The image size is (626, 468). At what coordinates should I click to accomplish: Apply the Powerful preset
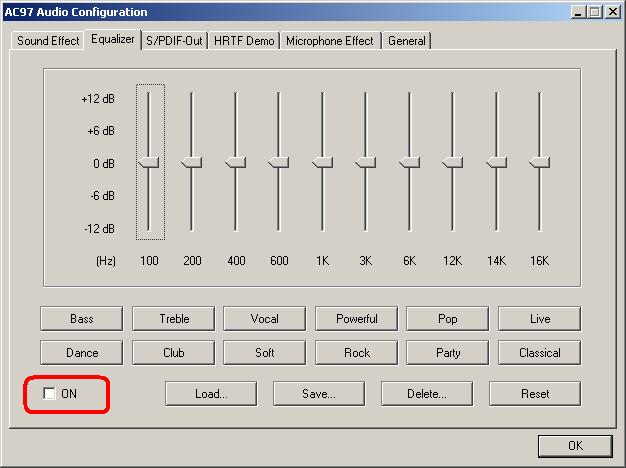click(x=357, y=319)
